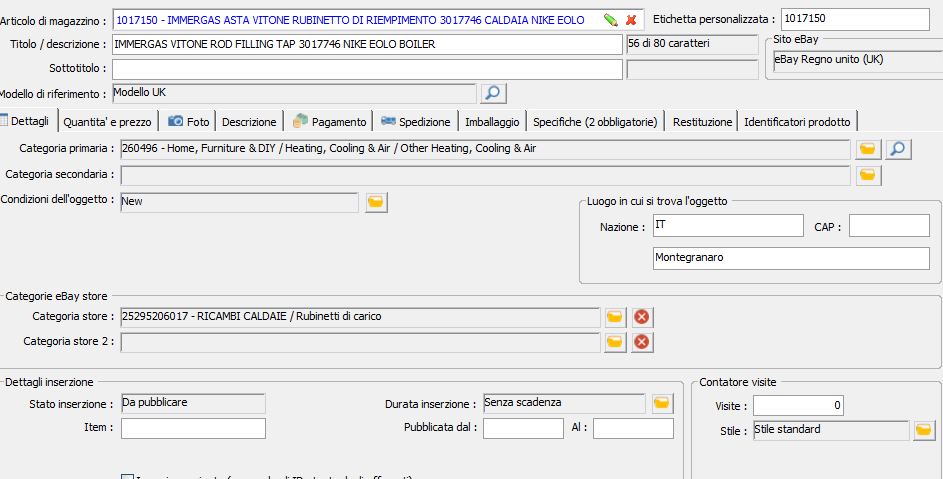Click Categoria store field Rubinetti di carico
Screen dimensions: 943x479
pos(360,317)
